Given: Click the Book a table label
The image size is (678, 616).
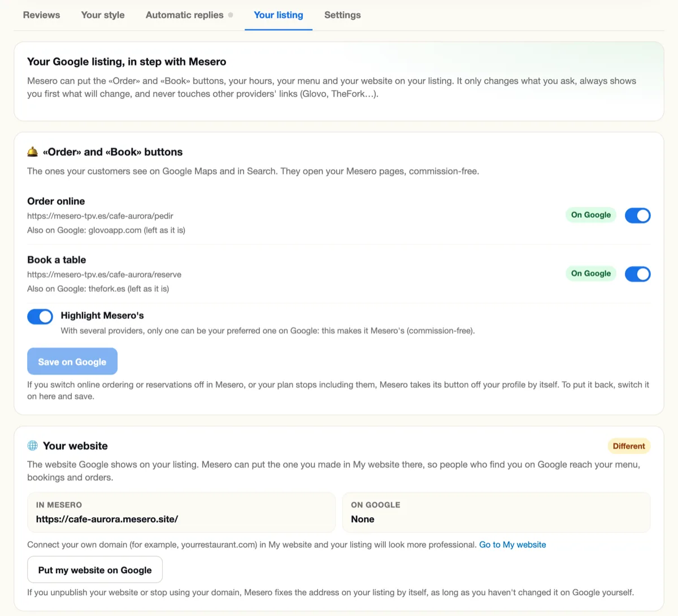Looking at the screenshot, I should (56, 260).
